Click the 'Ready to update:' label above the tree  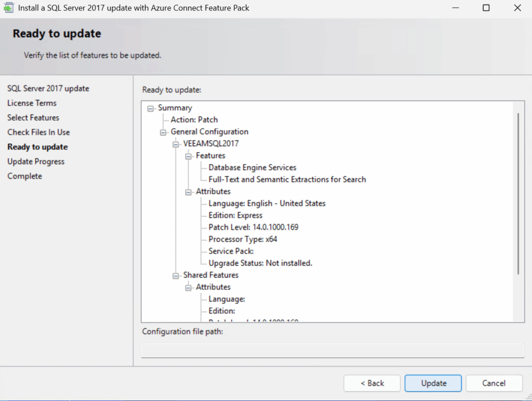click(x=171, y=90)
